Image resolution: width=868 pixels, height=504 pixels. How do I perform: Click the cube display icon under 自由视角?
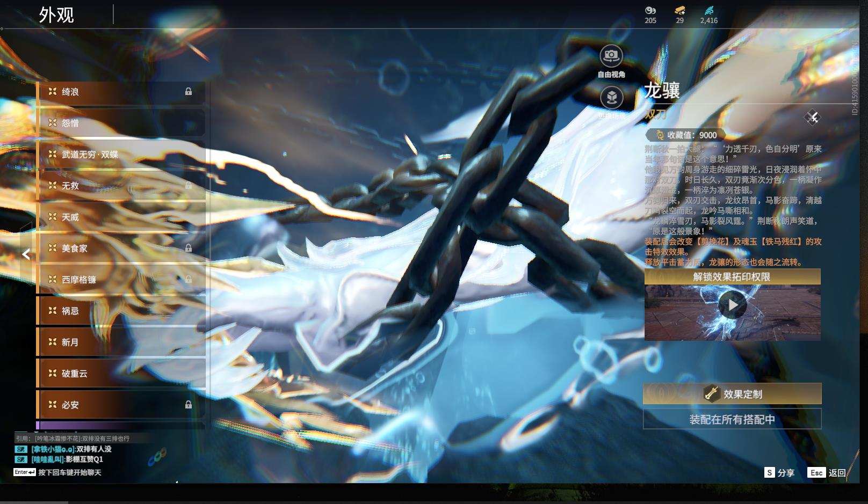[611, 97]
